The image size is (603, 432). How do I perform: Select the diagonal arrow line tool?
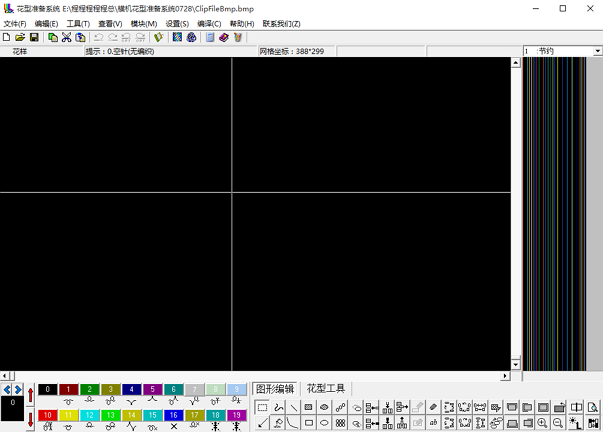(x=262, y=423)
